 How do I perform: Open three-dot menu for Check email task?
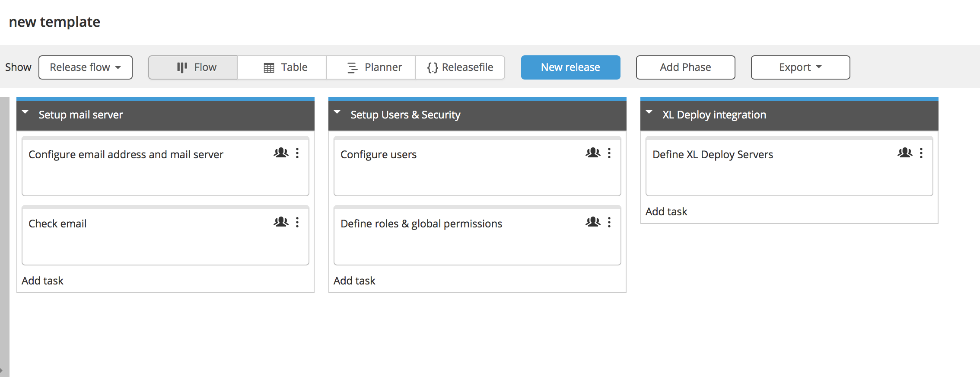[297, 222]
